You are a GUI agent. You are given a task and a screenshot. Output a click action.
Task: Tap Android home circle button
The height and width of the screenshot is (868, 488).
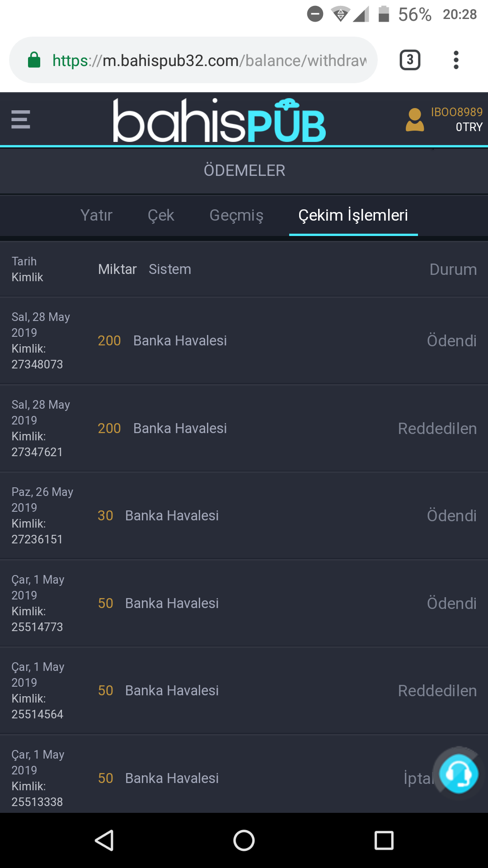point(244,840)
